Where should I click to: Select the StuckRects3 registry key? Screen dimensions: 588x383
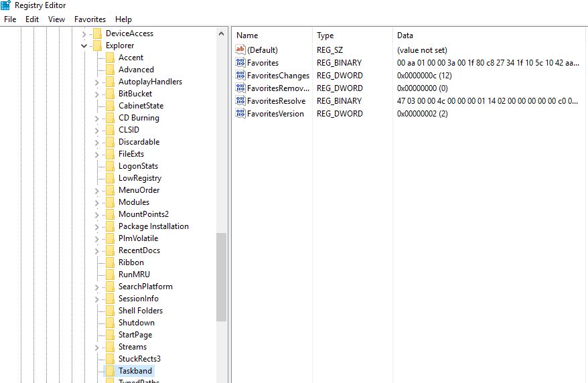pos(139,358)
